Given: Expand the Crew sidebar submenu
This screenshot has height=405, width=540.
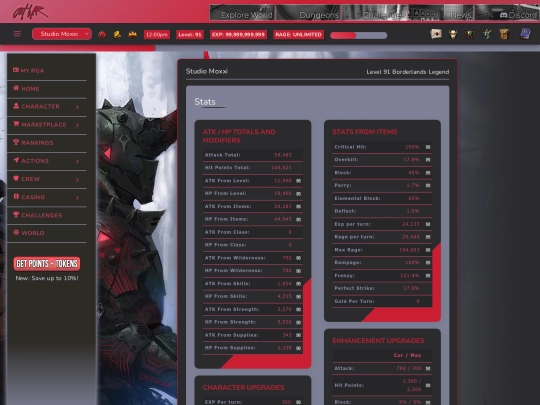Looking at the screenshot, I should [77, 179].
